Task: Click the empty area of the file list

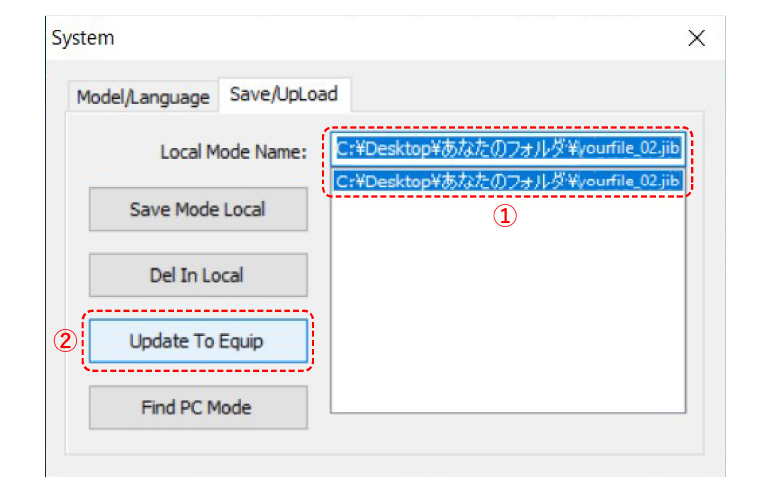Action: tap(508, 304)
